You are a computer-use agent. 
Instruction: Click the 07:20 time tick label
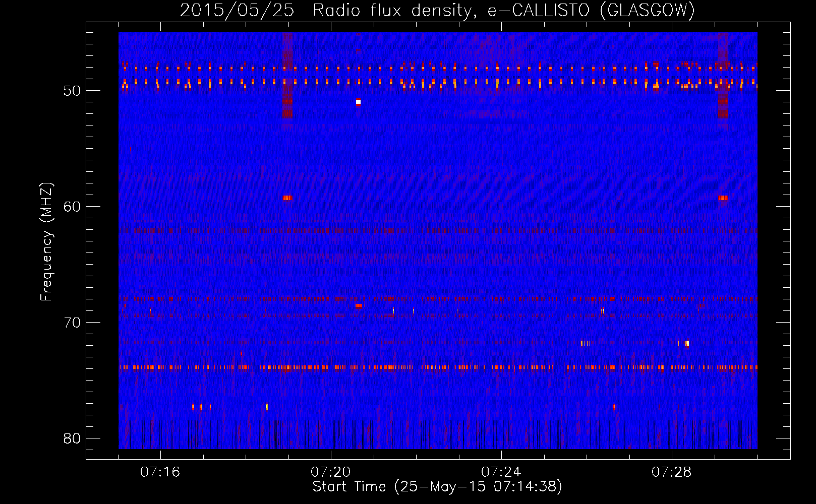tap(331, 472)
